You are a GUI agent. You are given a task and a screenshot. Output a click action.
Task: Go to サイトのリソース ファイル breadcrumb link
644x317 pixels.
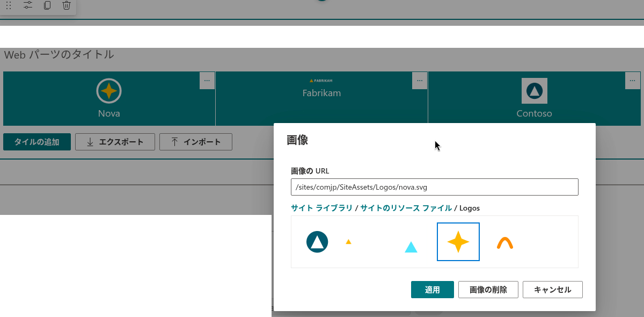coord(406,208)
